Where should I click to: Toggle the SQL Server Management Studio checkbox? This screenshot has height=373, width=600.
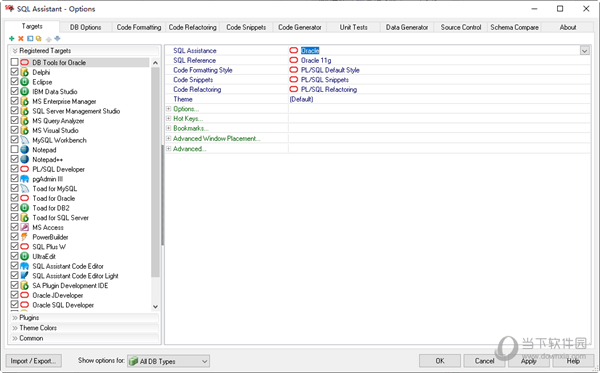click(x=15, y=111)
